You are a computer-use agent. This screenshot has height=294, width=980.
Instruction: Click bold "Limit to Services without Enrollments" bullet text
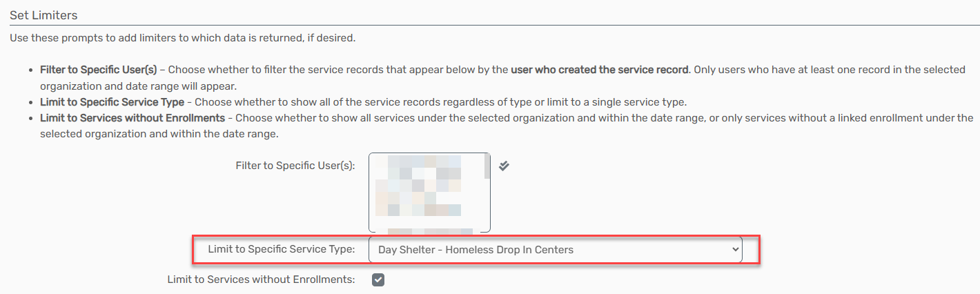click(x=132, y=118)
